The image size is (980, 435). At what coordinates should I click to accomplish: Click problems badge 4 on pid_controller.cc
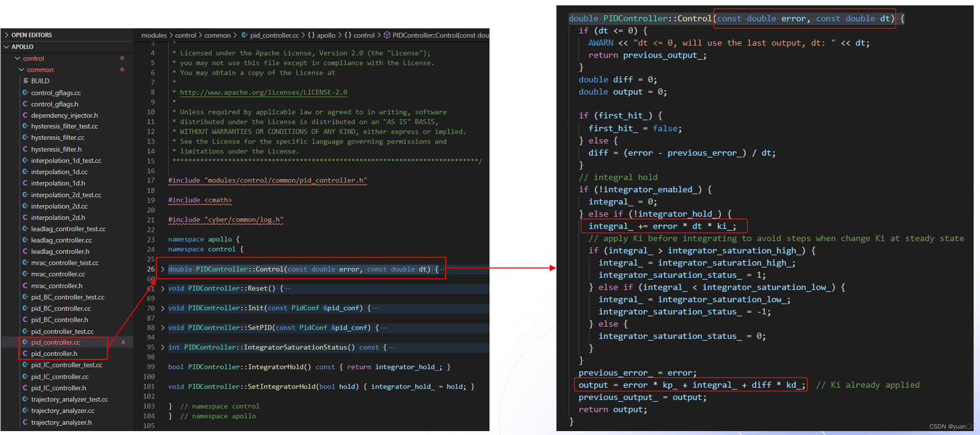(x=123, y=342)
